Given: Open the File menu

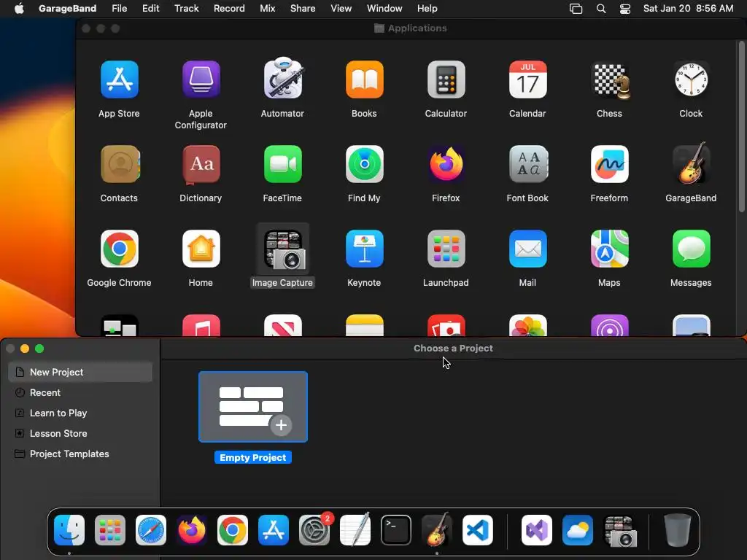Looking at the screenshot, I should click(x=119, y=9).
